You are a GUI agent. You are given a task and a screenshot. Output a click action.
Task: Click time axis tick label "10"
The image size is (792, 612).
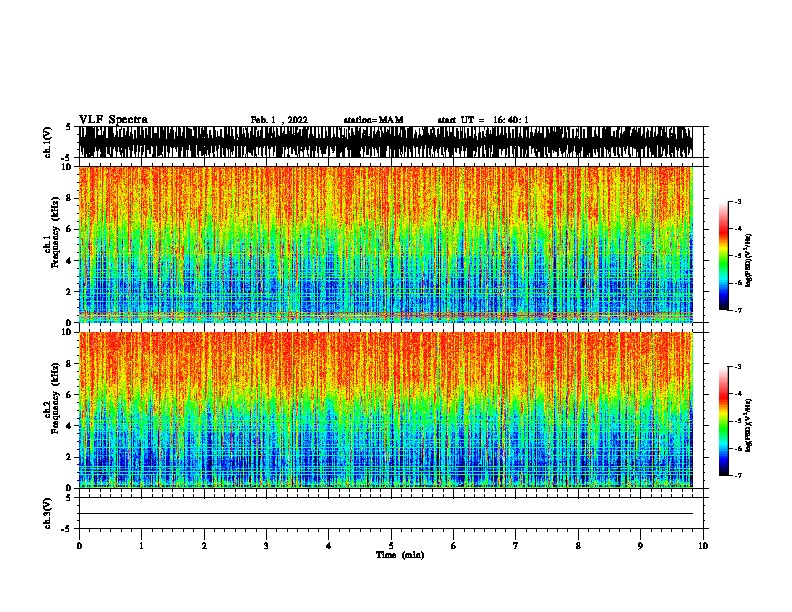[x=703, y=545]
